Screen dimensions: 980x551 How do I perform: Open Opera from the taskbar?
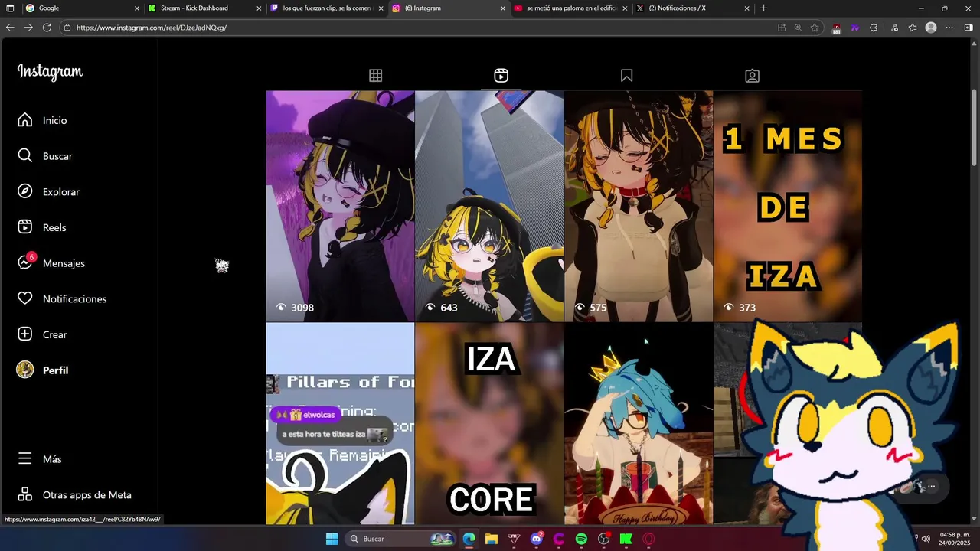[649, 539]
